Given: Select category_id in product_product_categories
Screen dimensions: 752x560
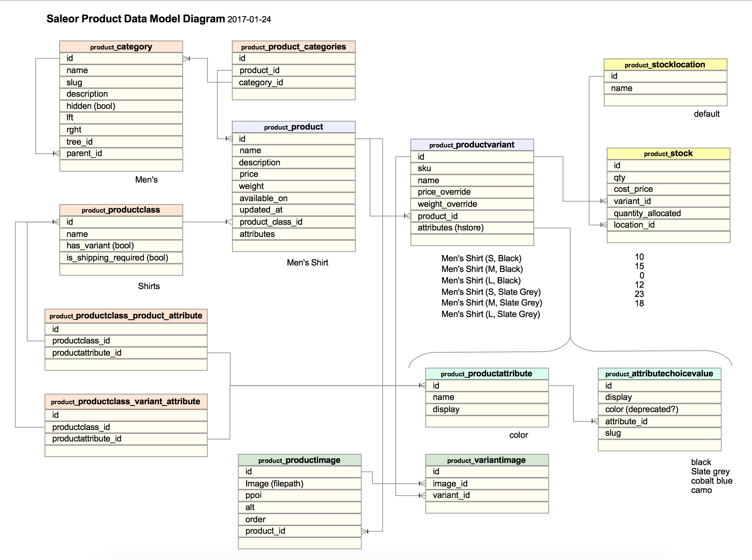Looking at the screenshot, I should coord(293,83).
